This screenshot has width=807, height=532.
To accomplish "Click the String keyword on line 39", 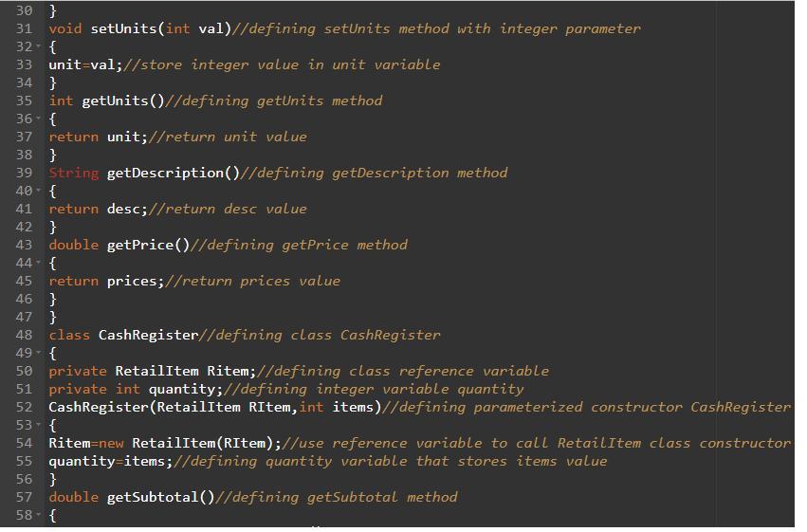I will [x=73, y=173].
